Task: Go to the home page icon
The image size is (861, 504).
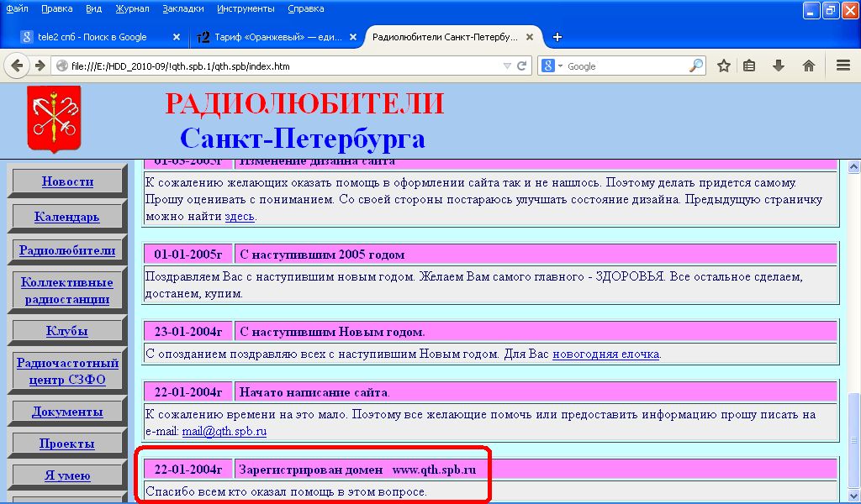Action: [808, 66]
